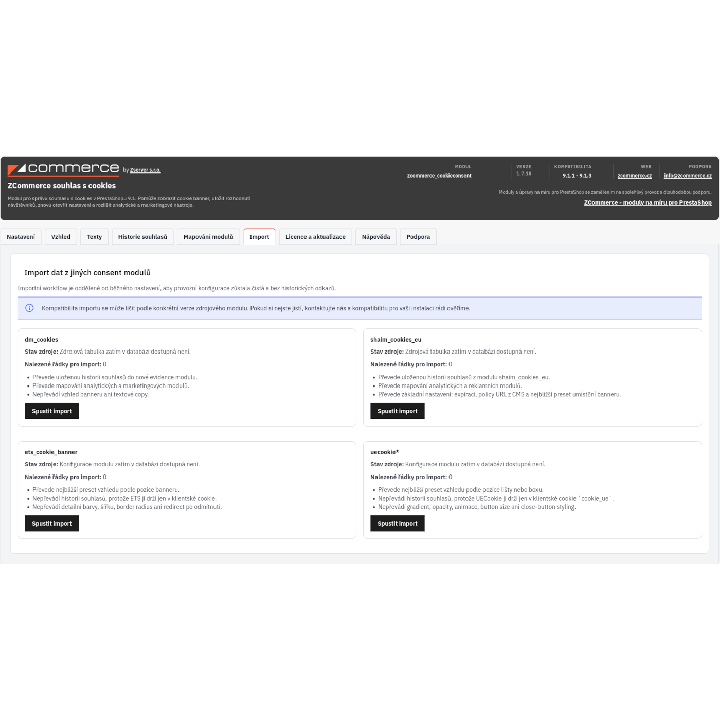Image resolution: width=720 pixels, height=720 pixels.
Task: Run import for shaim_cookies_eu
Action: (x=398, y=411)
